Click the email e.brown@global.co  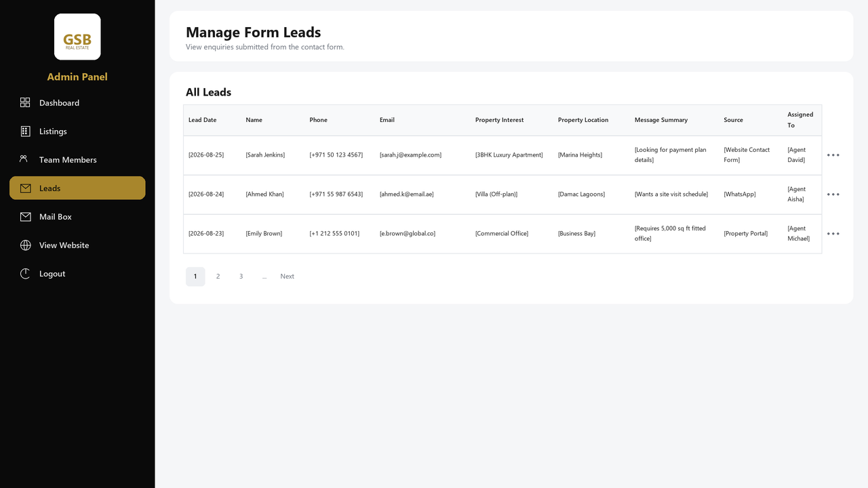tap(408, 234)
